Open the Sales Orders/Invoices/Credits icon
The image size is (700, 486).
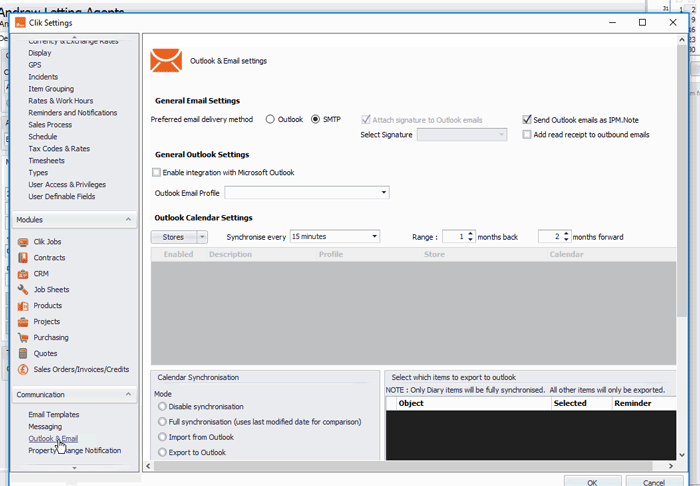tap(23, 370)
